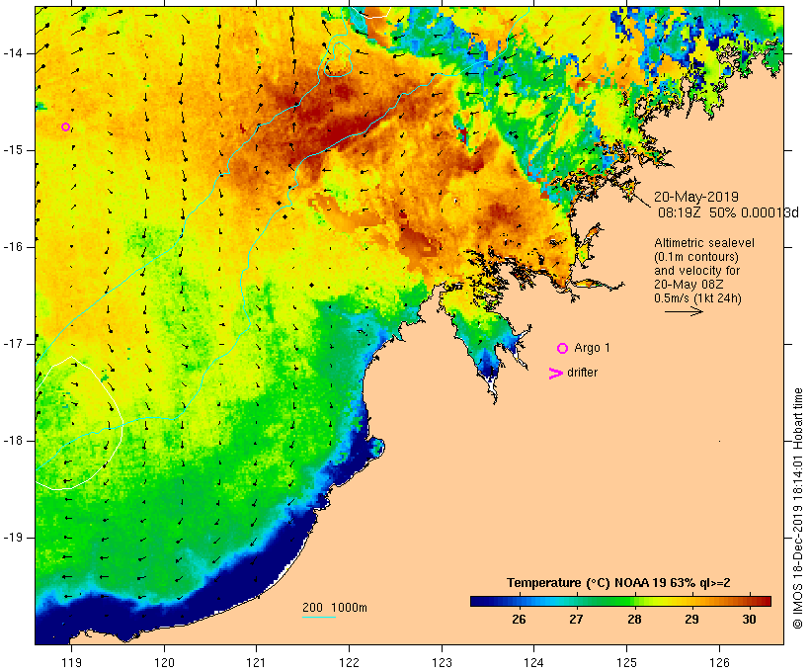
Task: Click the IMOS copyright timestamp text
Action: tap(797, 509)
